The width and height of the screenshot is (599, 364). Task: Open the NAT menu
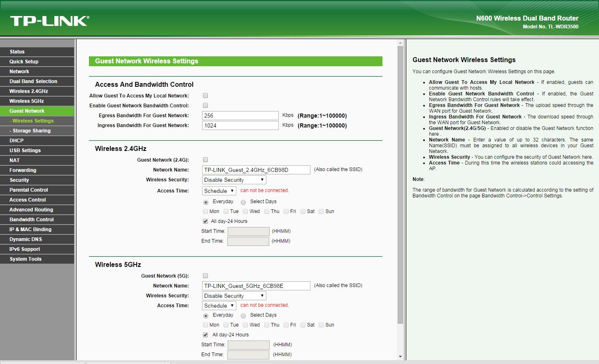[x=37, y=160]
